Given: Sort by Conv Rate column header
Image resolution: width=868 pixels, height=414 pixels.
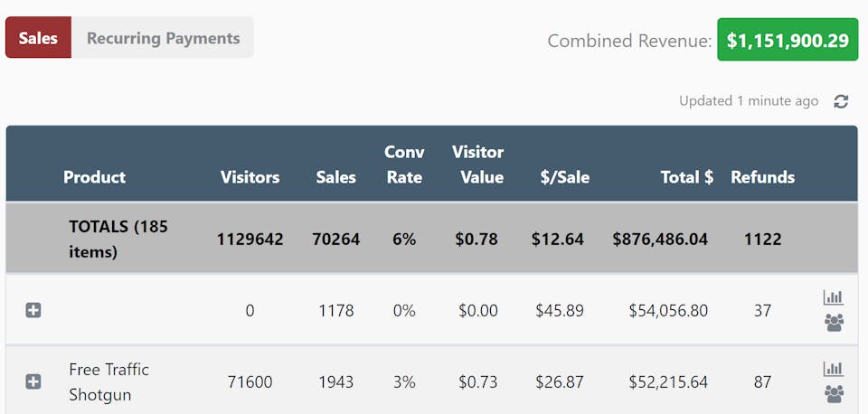Looking at the screenshot, I should pos(404,165).
